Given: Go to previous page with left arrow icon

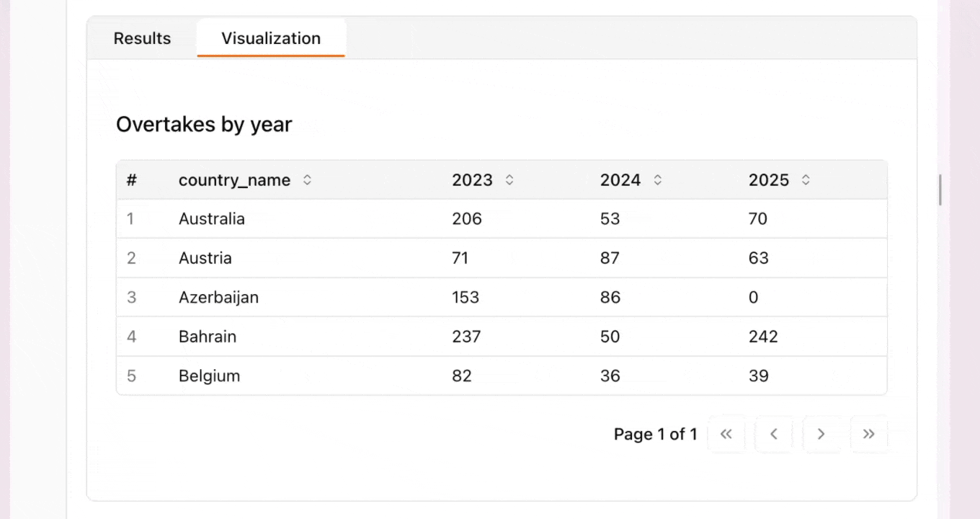Looking at the screenshot, I should 774,433.
